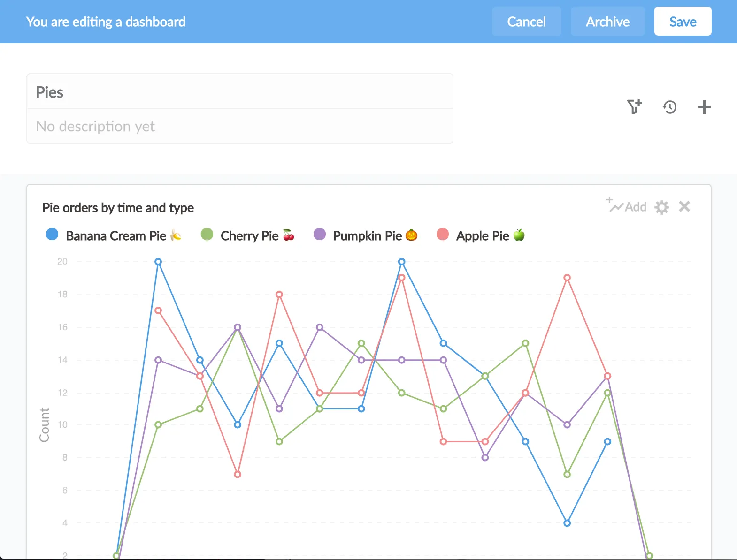737x560 pixels.
Task: Save the dashboard
Action: click(683, 22)
